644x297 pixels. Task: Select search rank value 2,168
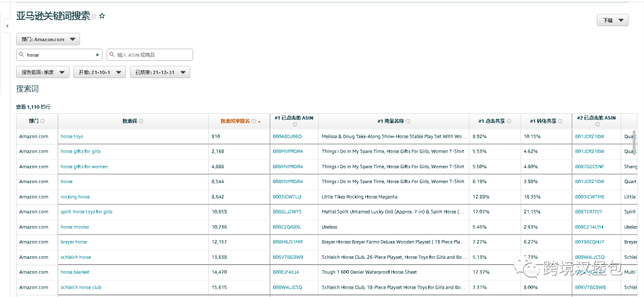pyautogui.click(x=217, y=151)
